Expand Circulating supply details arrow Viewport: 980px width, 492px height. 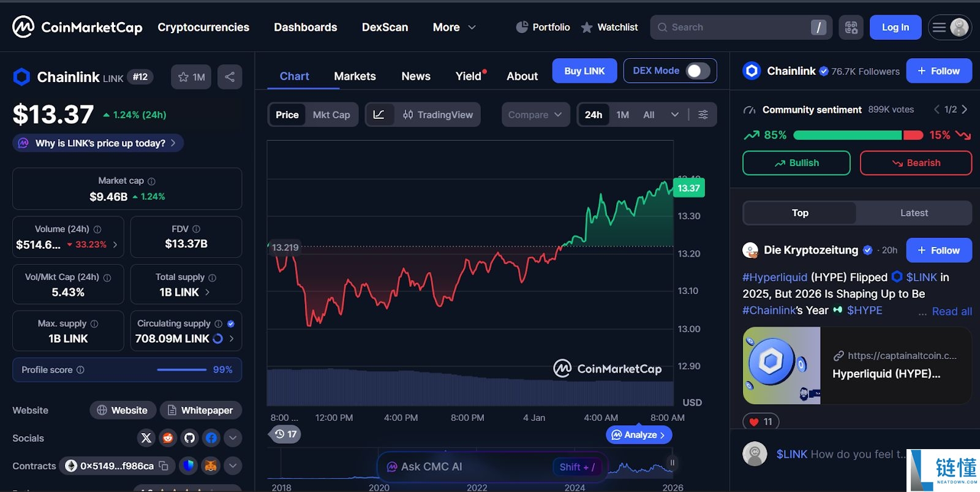tap(232, 338)
